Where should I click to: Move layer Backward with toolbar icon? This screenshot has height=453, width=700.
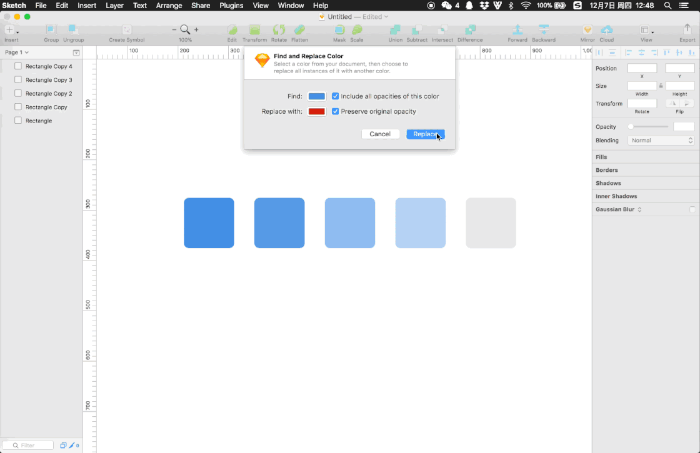[x=544, y=30]
